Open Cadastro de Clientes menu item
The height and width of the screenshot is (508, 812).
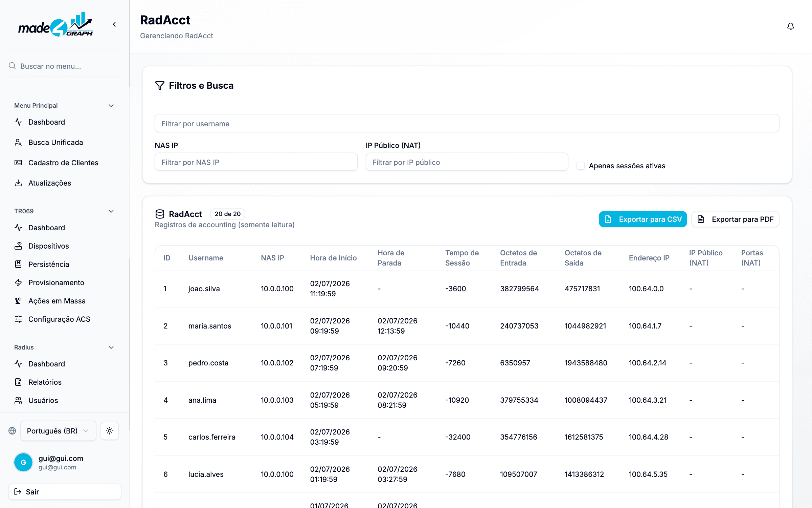64,163
